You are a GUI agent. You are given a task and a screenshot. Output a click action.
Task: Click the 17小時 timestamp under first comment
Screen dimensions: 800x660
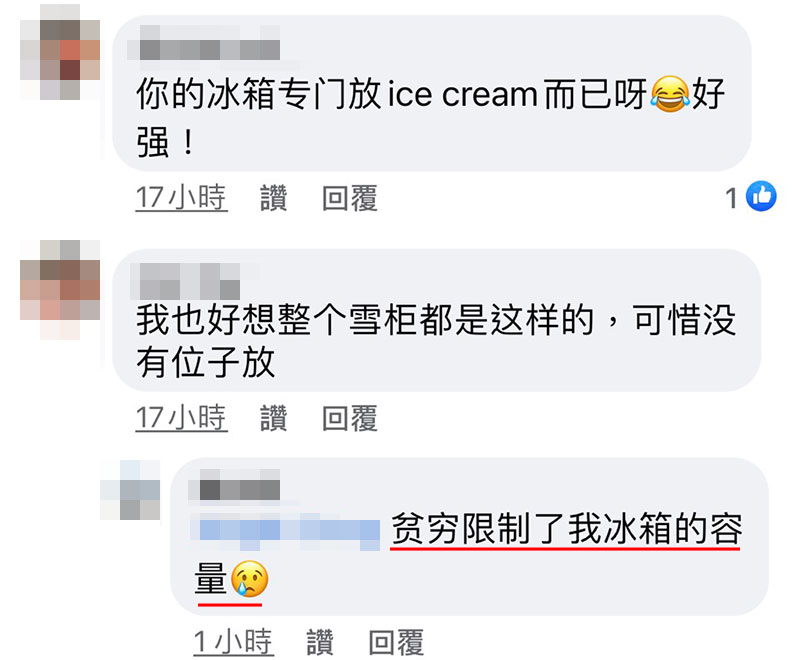coord(181,198)
